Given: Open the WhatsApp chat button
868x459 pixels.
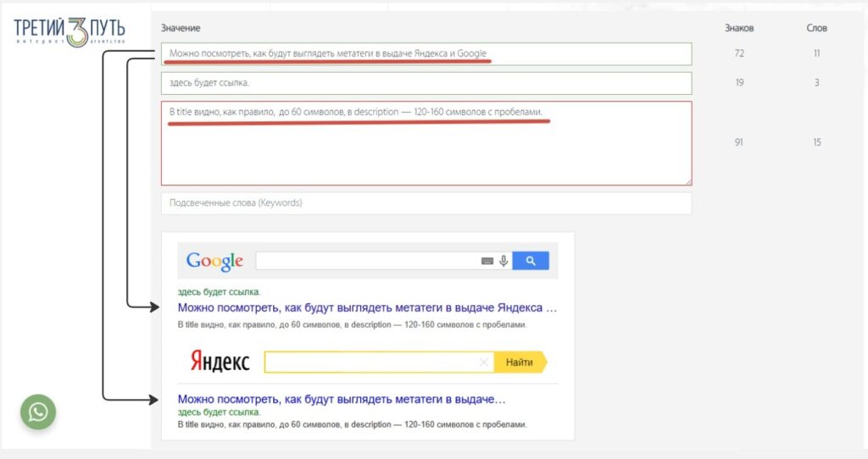Looking at the screenshot, I should [38, 412].
